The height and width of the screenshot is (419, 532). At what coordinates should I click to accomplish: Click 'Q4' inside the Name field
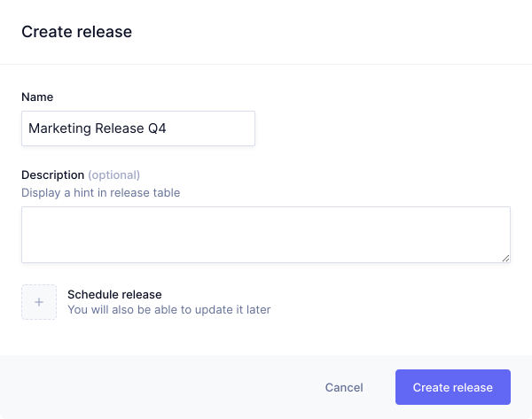(x=157, y=128)
